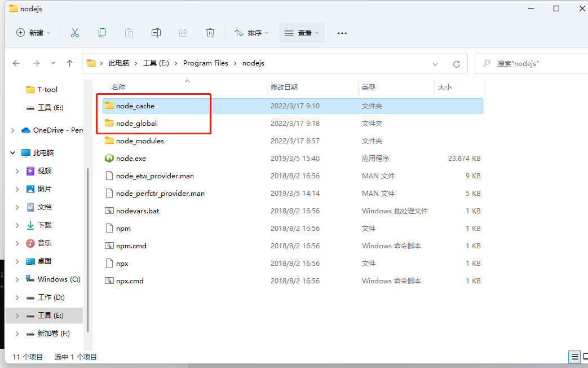Click the 2022/3/17 9:18 date cell

click(x=295, y=123)
